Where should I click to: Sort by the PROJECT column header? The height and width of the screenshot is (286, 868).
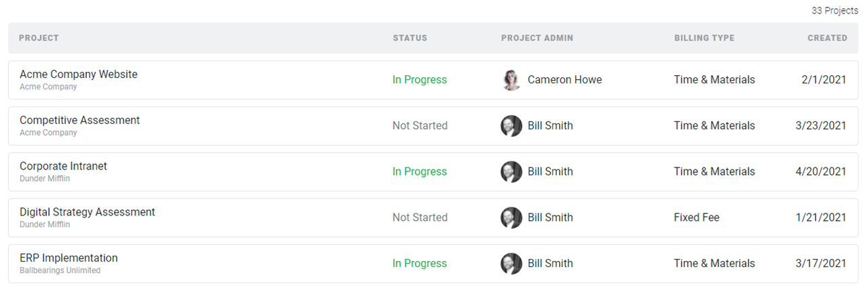(x=39, y=38)
